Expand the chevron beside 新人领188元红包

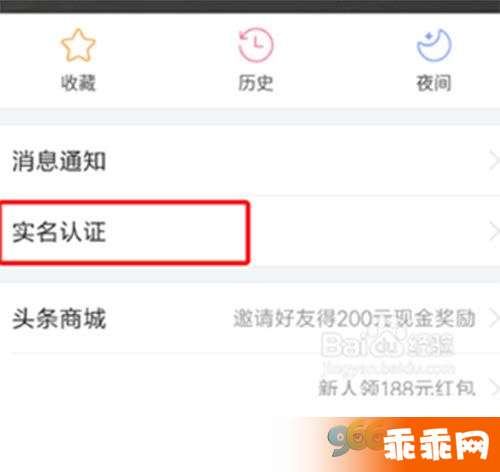[x=494, y=388]
